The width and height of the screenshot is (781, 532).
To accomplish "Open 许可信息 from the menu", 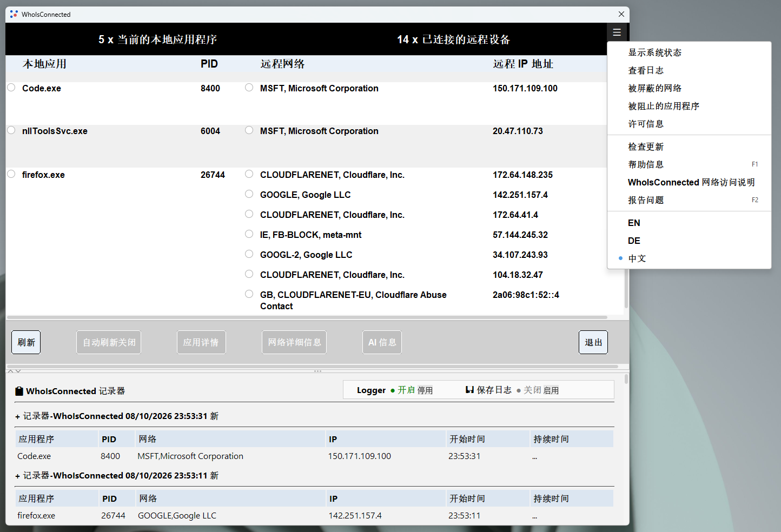I will coord(689,124).
